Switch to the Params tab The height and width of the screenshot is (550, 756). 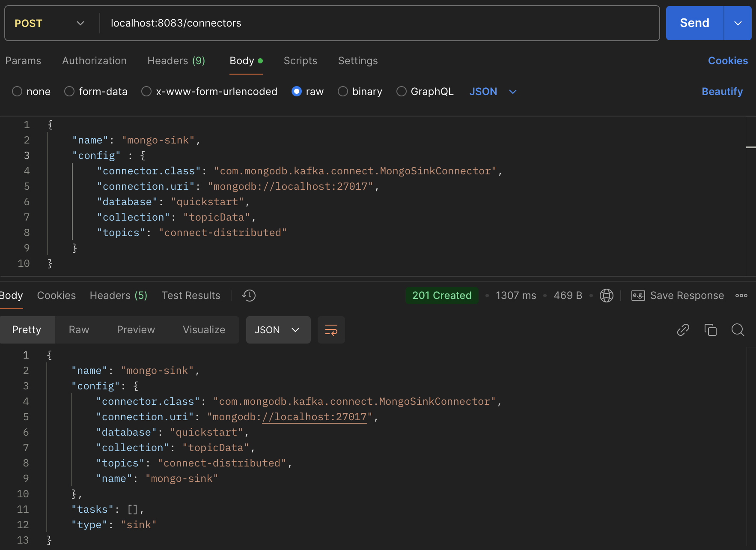click(x=23, y=61)
